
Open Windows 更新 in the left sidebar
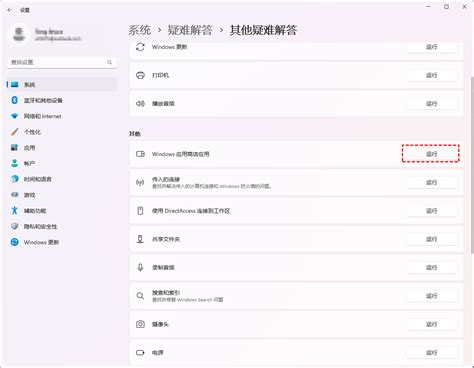click(62, 242)
